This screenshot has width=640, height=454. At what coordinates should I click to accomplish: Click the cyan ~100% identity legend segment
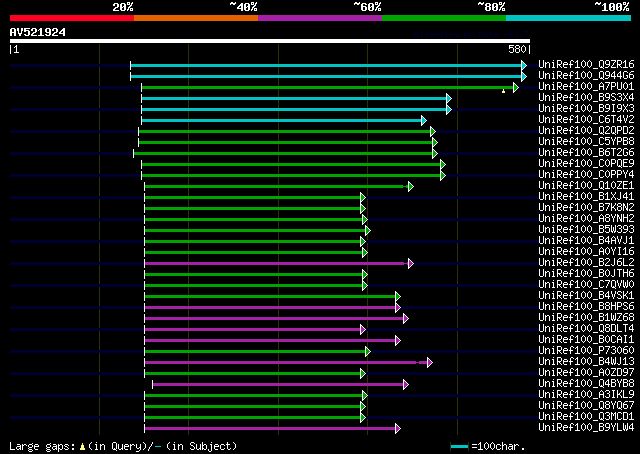pyautogui.click(x=569, y=18)
